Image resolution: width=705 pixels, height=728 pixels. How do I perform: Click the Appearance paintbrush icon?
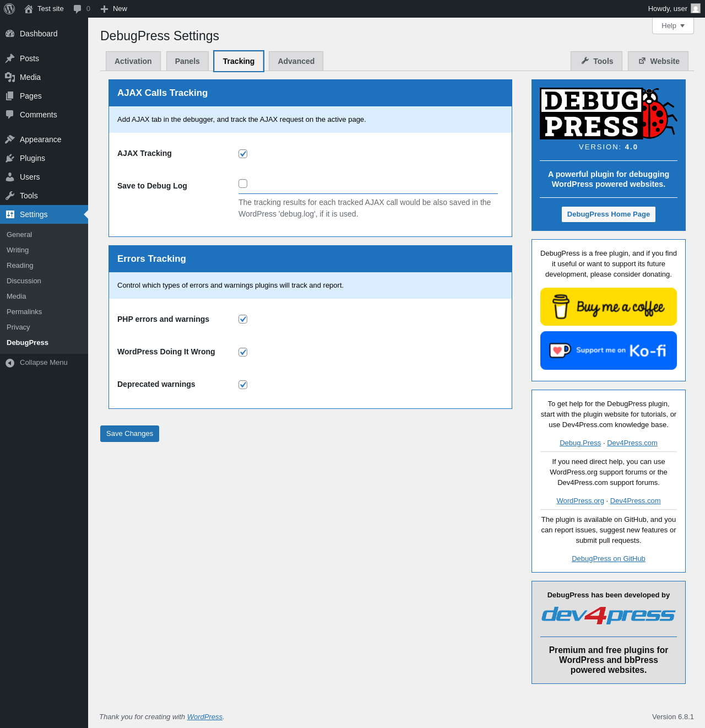pyautogui.click(x=10, y=139)
